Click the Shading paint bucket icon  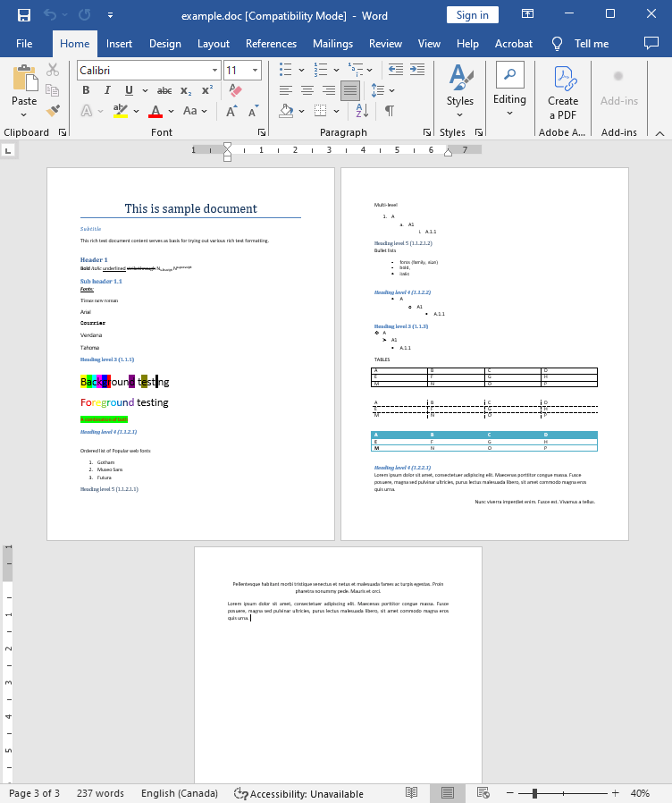(x=287, y=111)
